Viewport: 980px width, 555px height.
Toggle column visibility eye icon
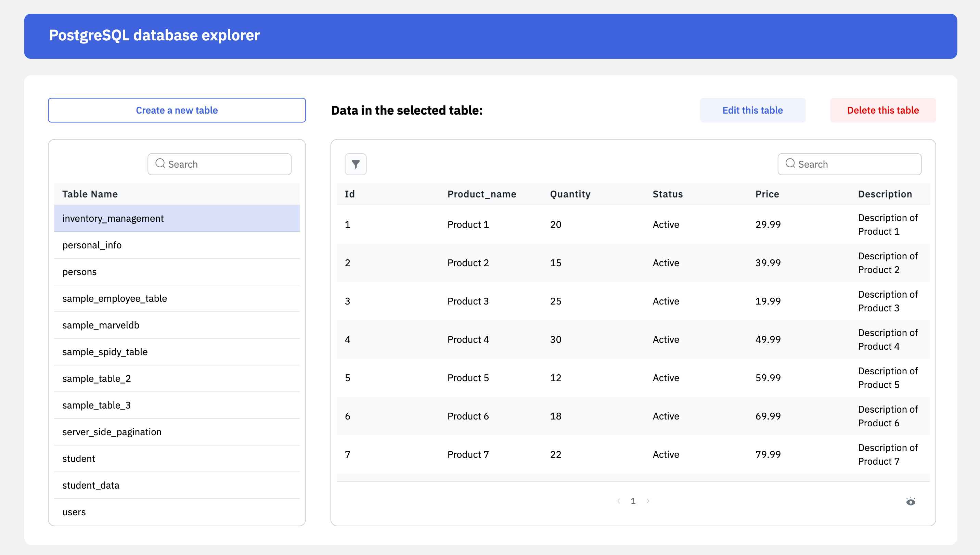point(910,501)
